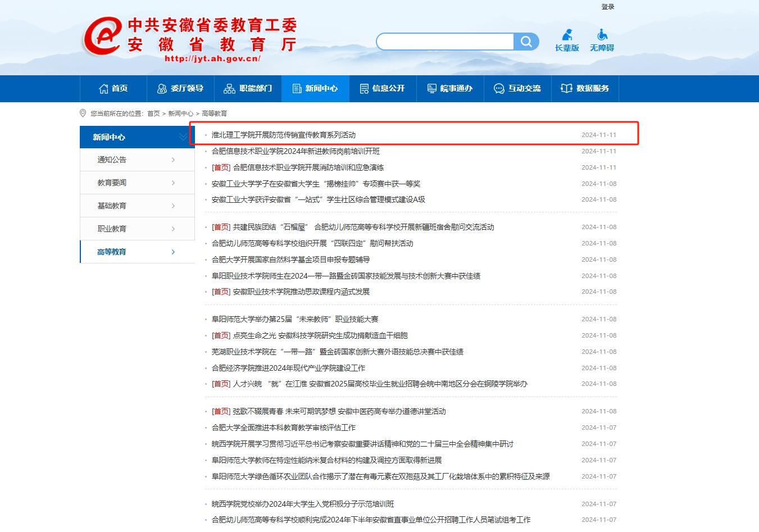
Task: Click the 登录 login link
Action: tap(608, 7)
